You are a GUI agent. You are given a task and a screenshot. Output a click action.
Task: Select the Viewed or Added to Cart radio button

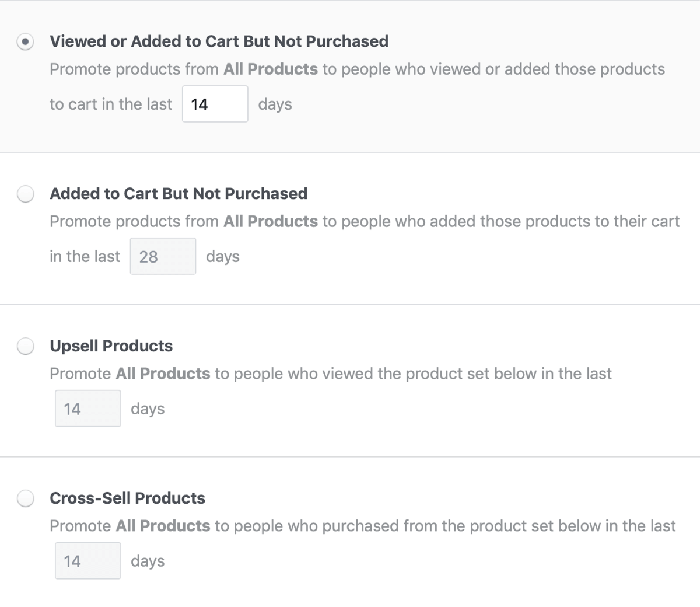click(x=25, y=42)
